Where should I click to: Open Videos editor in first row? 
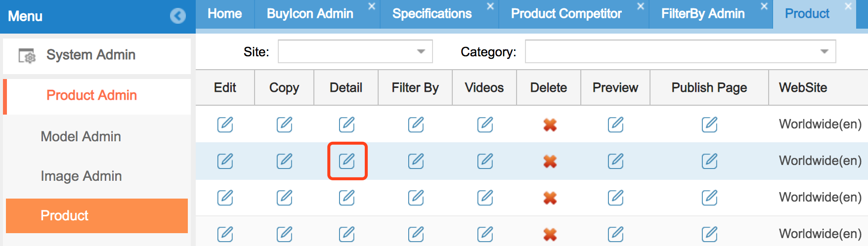click(x=485, y=124)
